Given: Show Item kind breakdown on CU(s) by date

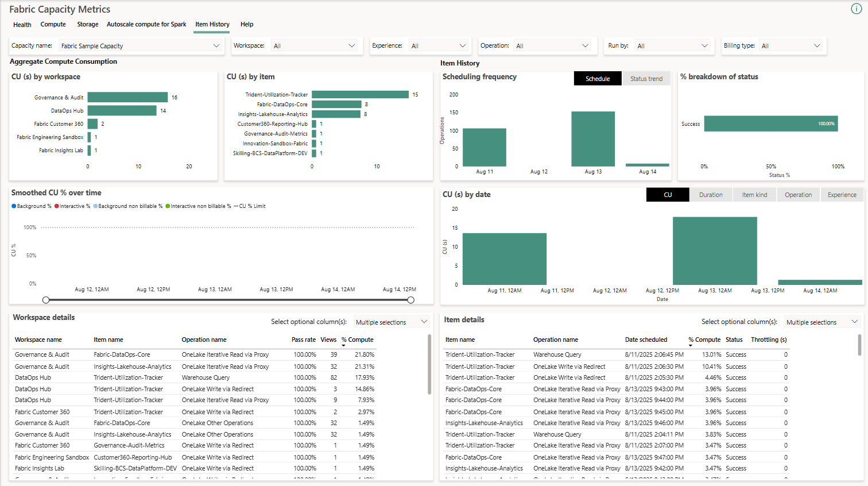Looking at the screenshot, I should [x=754, y=194].
